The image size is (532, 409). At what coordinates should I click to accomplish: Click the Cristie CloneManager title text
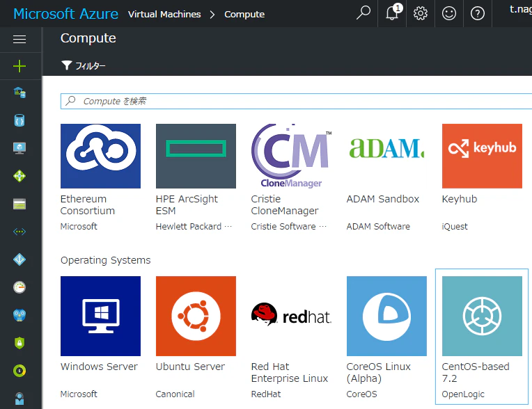coord(285,205)
